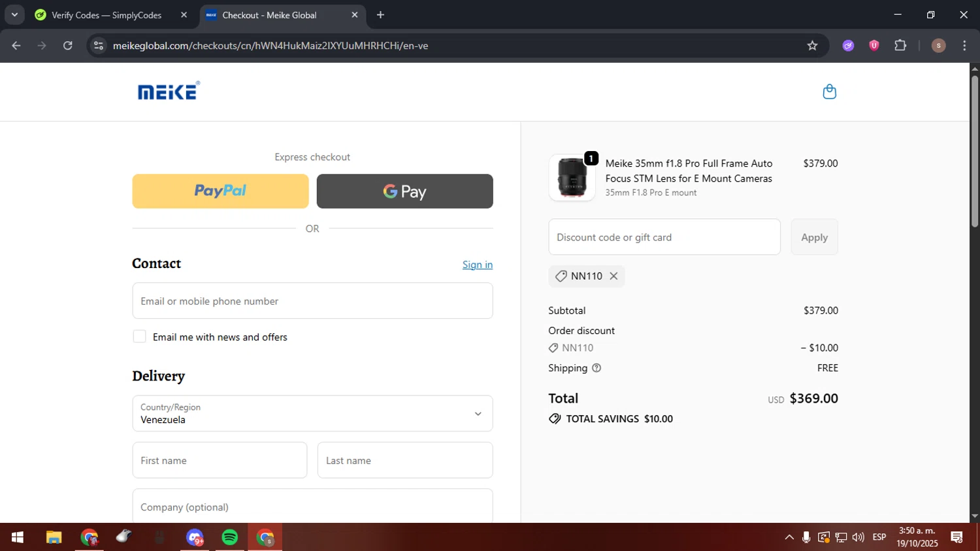Go back to the previous page
Screen dimensions: 980x551
pos(16,46)
